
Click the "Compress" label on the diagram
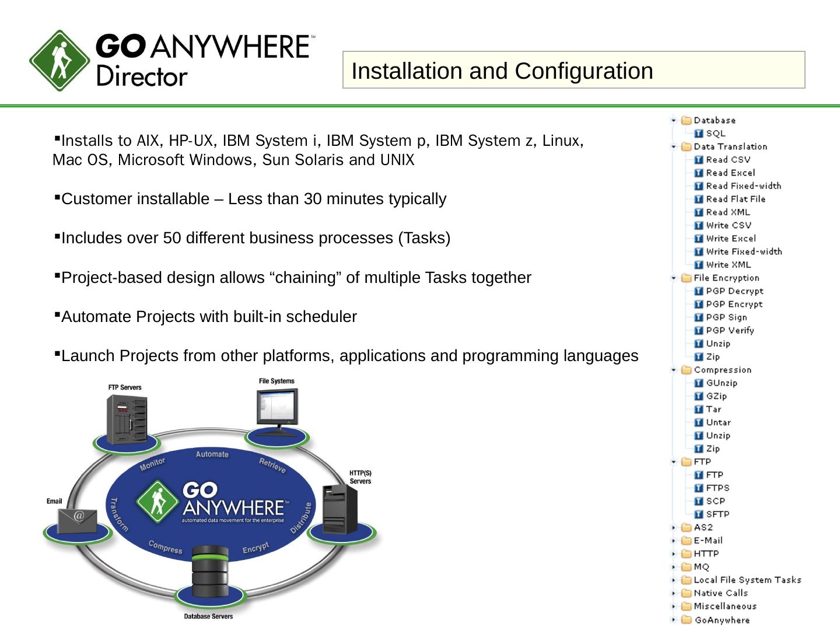[165, 547]
